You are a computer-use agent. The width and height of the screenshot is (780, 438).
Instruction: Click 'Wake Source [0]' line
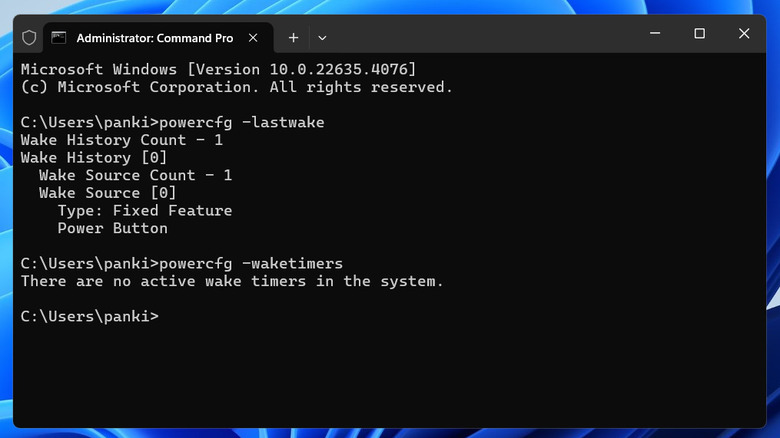pos(107,193)
